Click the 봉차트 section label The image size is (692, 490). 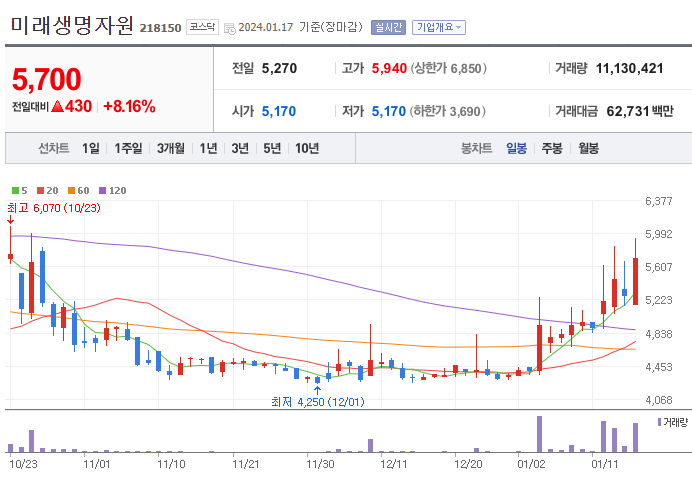476,148
